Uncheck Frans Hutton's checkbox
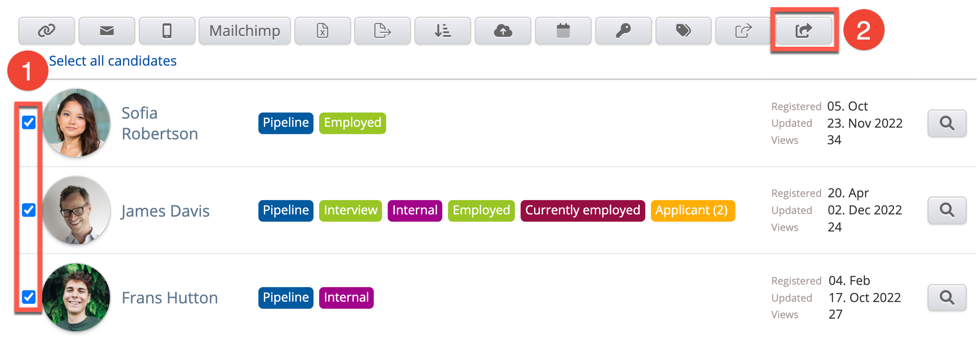The image size is (980, 338). [29, 297]
